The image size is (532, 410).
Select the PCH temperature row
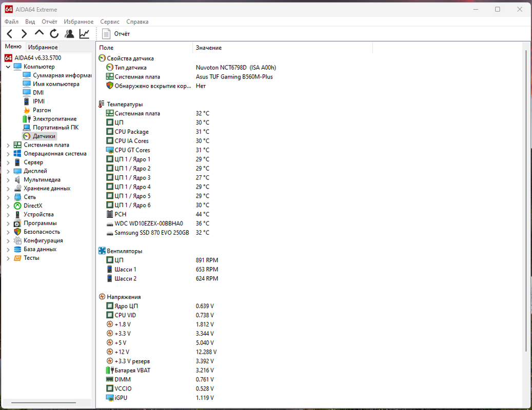[158, 215]
